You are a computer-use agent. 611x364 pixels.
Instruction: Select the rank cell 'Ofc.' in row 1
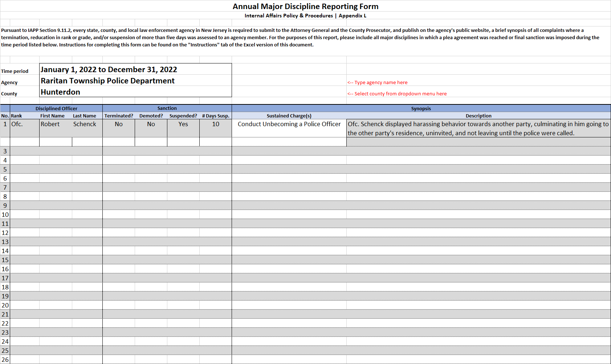coord(25,128)
